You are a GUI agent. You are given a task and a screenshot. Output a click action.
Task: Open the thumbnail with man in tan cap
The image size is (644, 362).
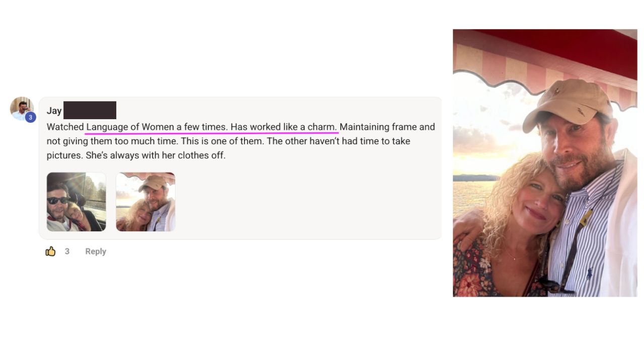[145, 202]
